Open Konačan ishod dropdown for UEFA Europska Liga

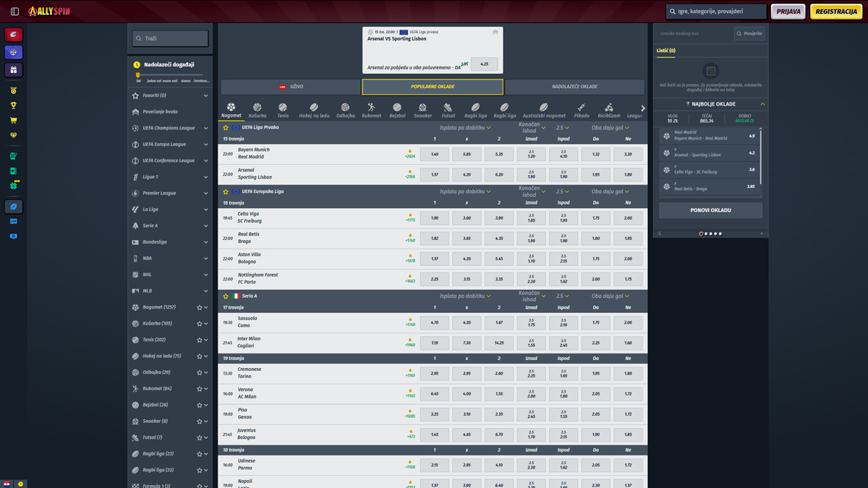point(532,192)
